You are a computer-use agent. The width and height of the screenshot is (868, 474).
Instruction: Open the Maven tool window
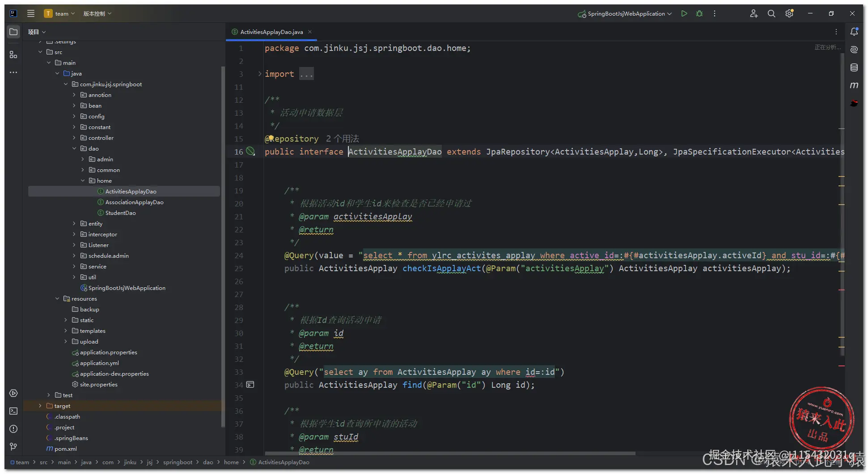click(x=854, y=85)
